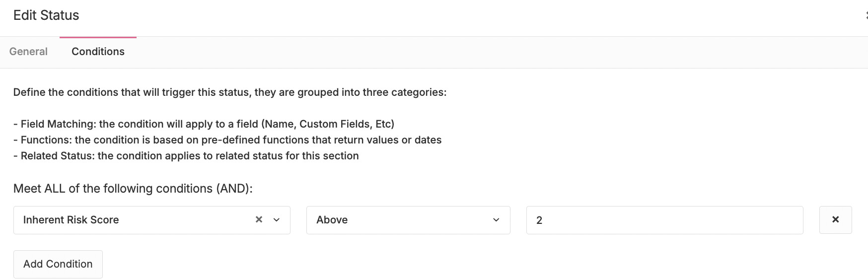Add a new condition row
This screenshot has height=280, width=868.
pos(58,264)
